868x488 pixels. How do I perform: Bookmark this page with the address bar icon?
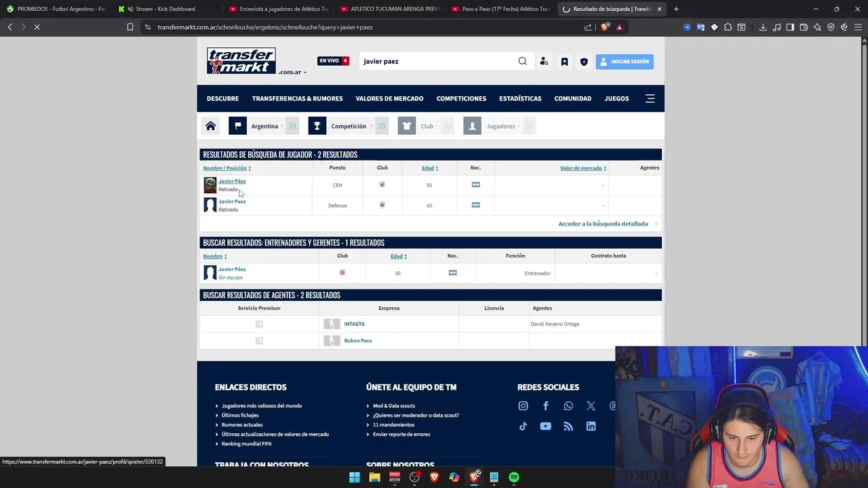point(130,27)
